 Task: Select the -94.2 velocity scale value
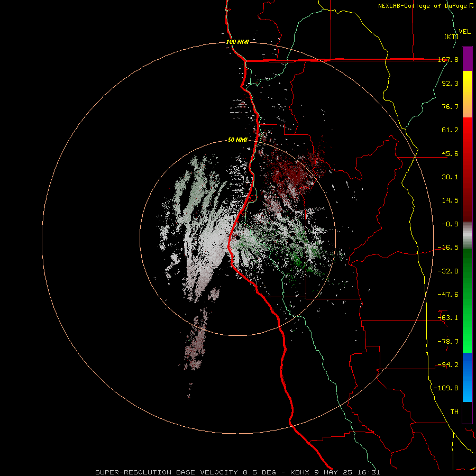[448, 365]
